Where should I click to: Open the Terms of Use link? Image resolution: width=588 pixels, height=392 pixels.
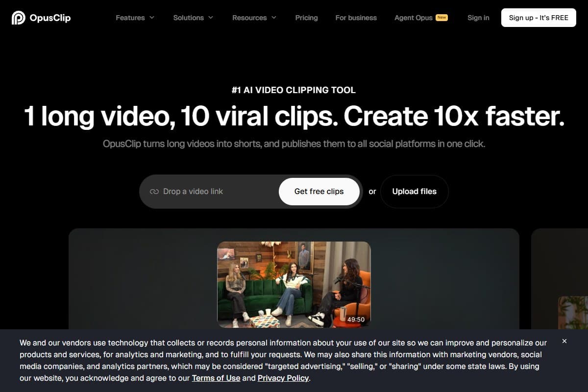tap(216, 378)
